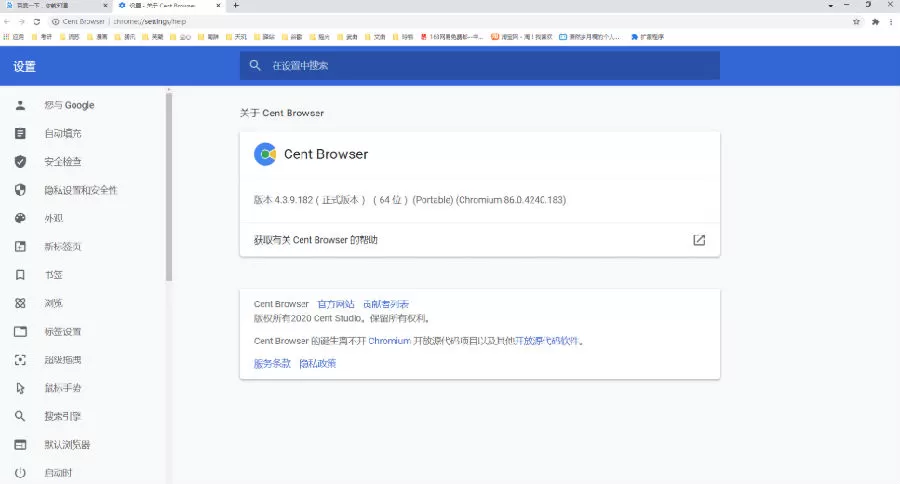Focus the 在设置中搜索 search field
The image size is (900, 484).
click(480, 65)
